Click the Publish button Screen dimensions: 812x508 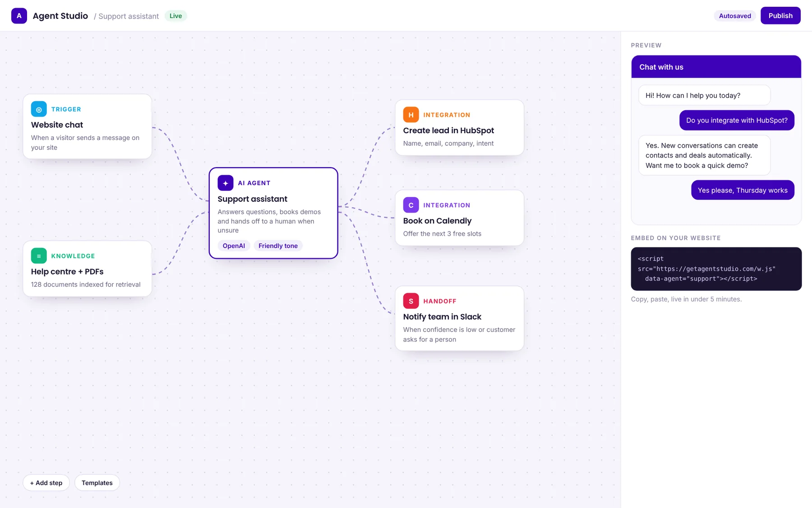[780, 16]
